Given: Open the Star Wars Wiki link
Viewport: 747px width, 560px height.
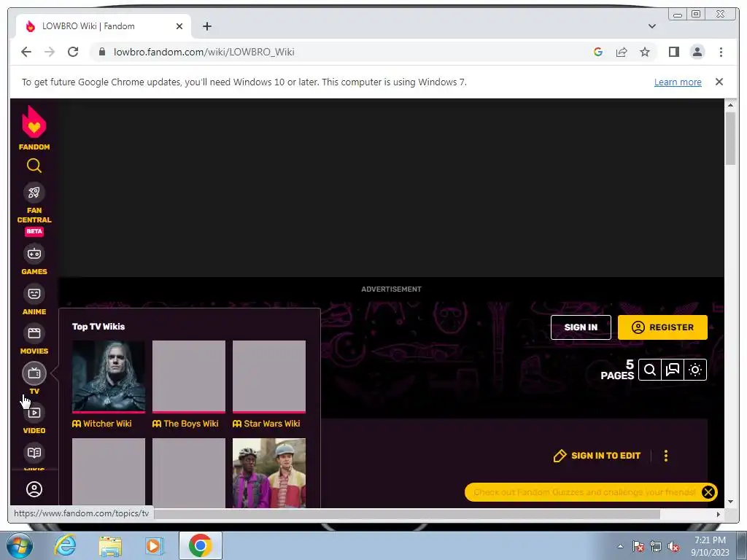Looking at the screenshot, I should 266,424.
